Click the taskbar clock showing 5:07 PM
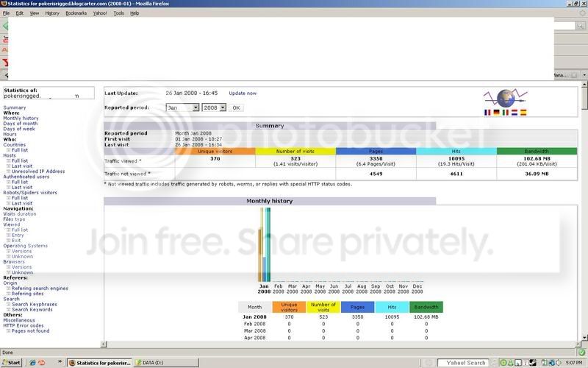The image size is (588, 368). (574, 363)
